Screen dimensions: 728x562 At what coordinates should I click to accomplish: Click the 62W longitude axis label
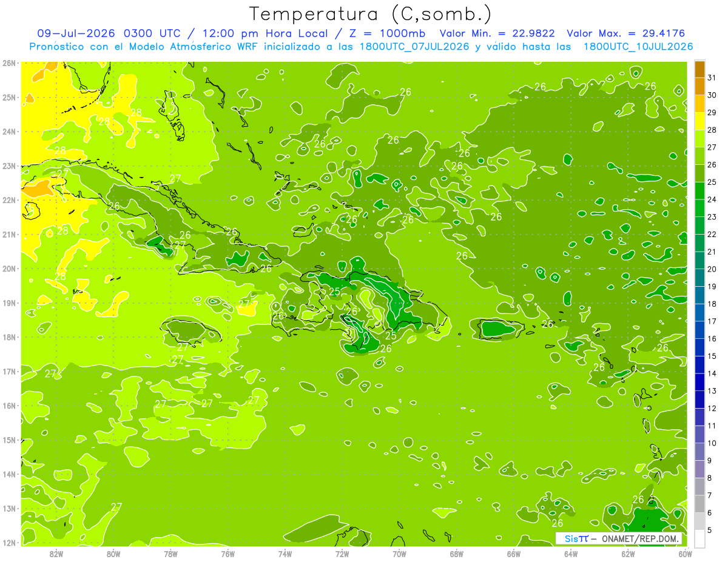tap(629, 554)
